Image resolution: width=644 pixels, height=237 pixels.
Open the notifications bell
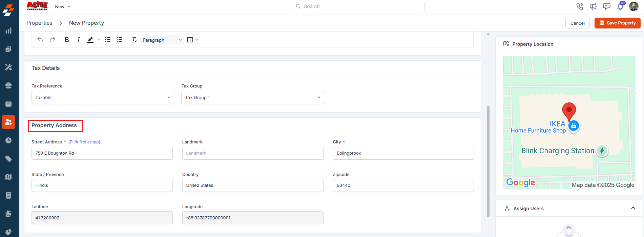coord(620,6)
